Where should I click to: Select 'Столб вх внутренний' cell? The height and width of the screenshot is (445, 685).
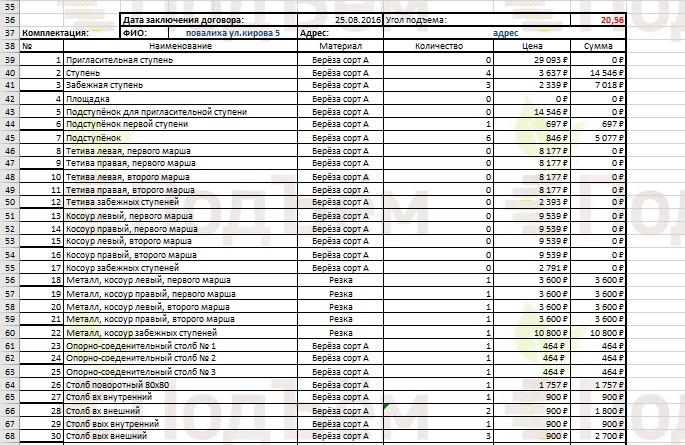tap(180, 397)
